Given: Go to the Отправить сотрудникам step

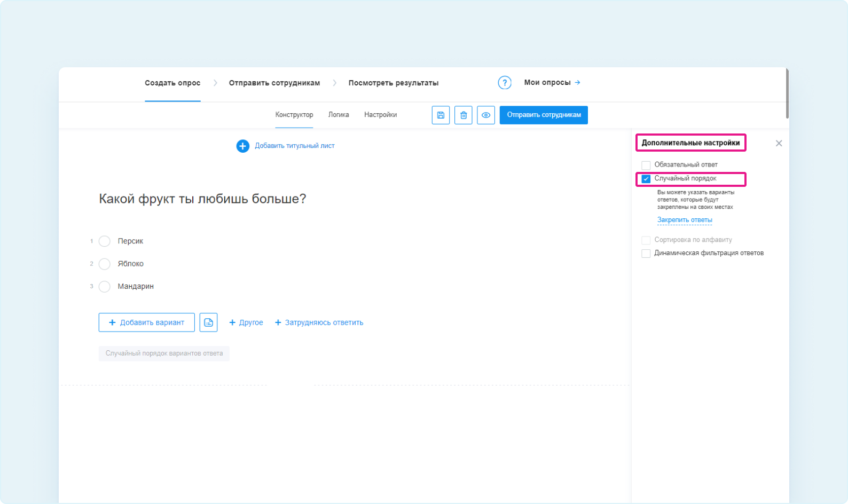Looking at the screenshot, I should tap(274, 83).
